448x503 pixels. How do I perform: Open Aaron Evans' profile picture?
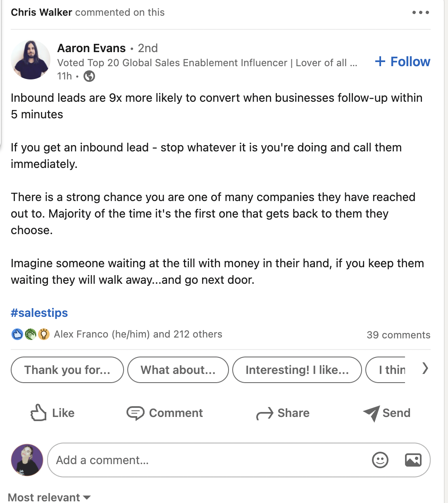coord(31,60)
